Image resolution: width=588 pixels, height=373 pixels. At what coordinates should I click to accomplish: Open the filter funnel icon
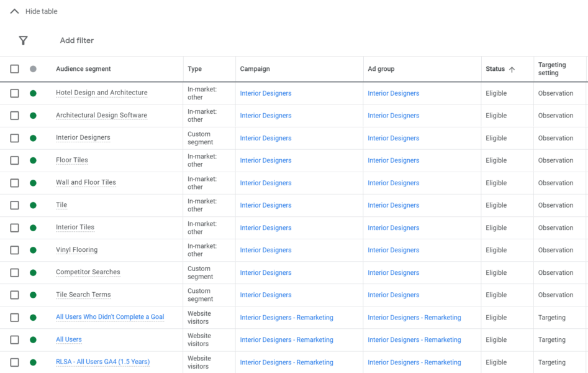coord(23,40)
